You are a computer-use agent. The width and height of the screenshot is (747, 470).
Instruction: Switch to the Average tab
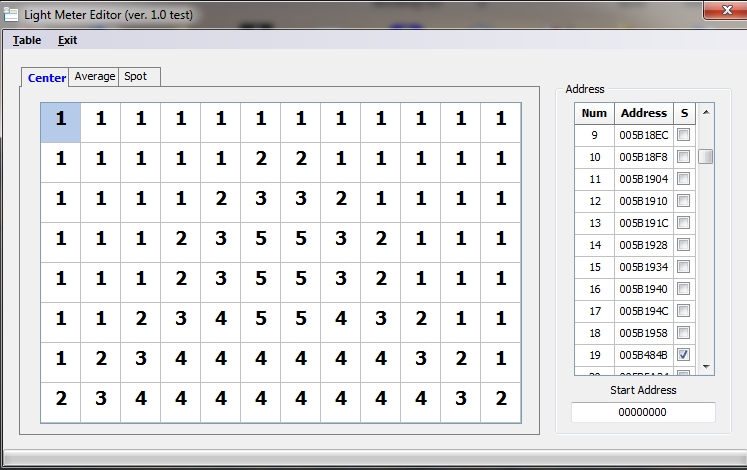point(94,77)
